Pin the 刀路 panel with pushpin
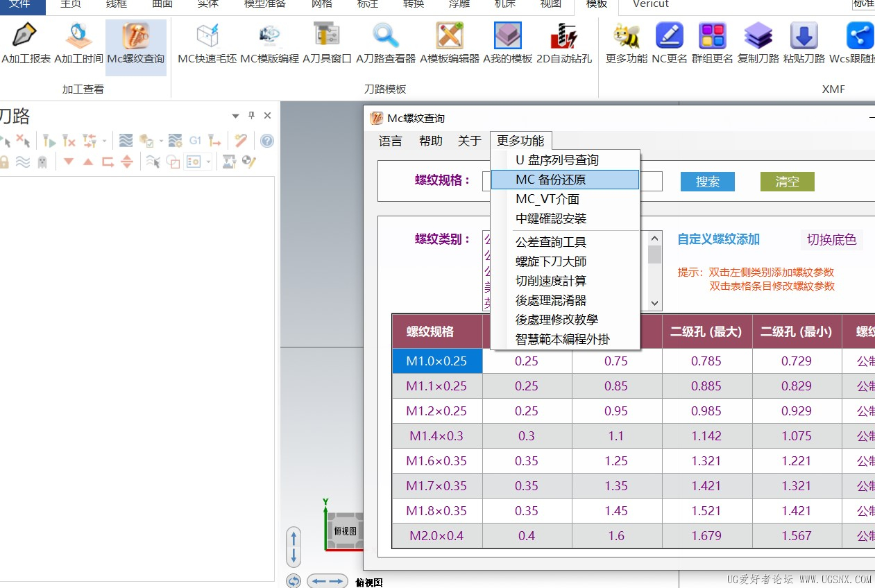The image size is (875, 588). coord(252,116)
